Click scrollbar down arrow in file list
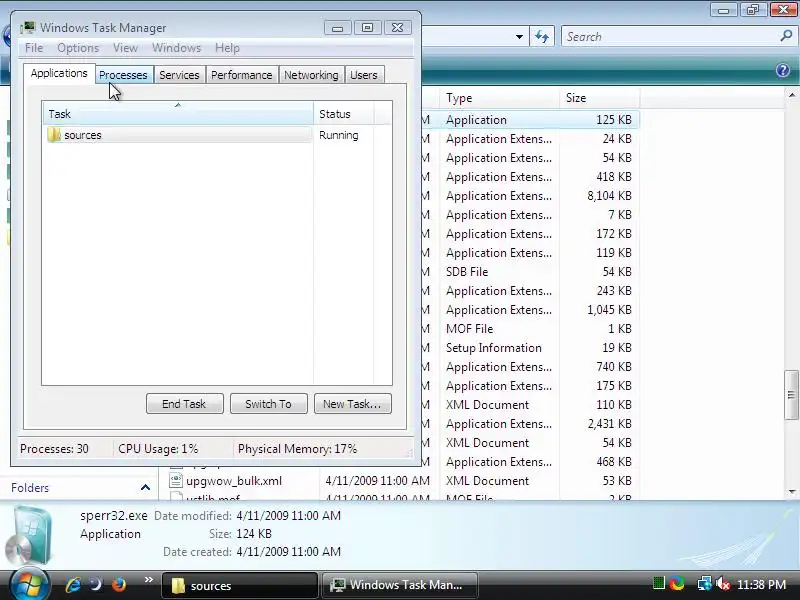Screen dimensions: 800x600 pyautogui.click(x=791, y=492)
